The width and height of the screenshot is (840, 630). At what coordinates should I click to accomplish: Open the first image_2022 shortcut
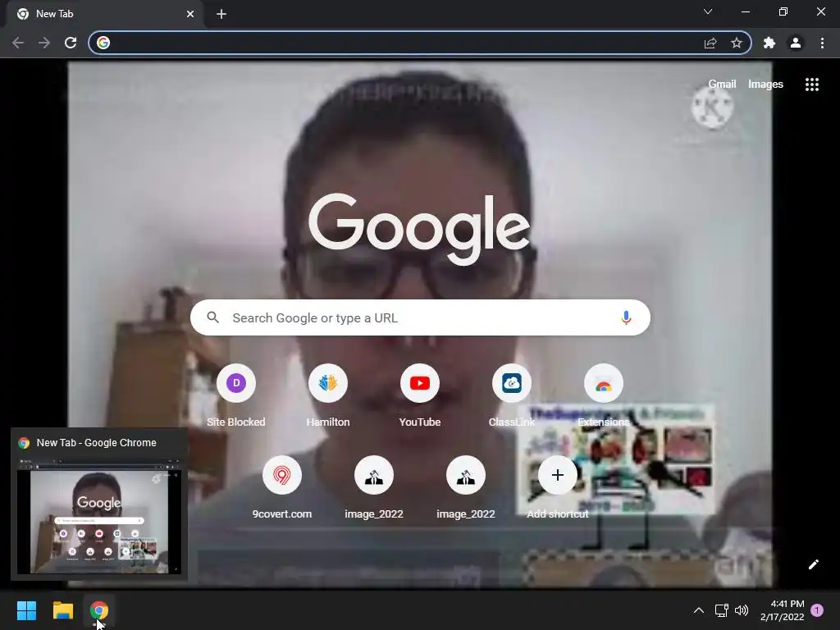pos(374,487)
